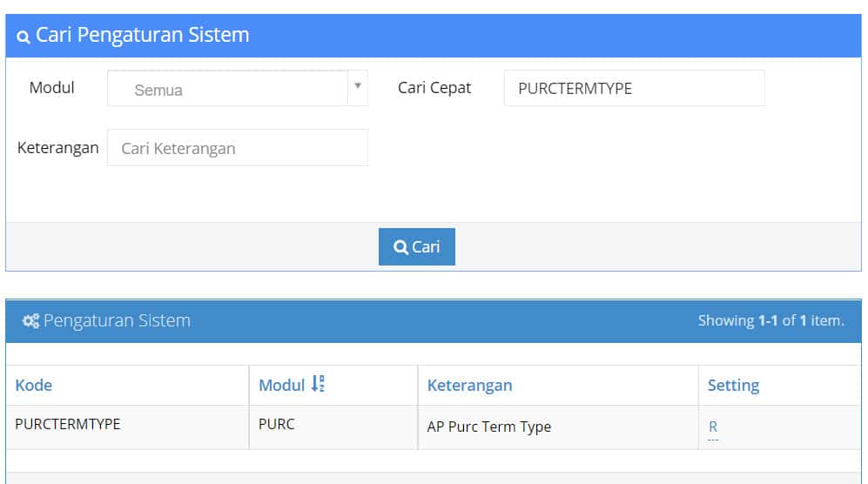Click the Cari Pengaturan Sistem panel heading
The height and width of the screenshot is (484, 868).
point(142,35)
